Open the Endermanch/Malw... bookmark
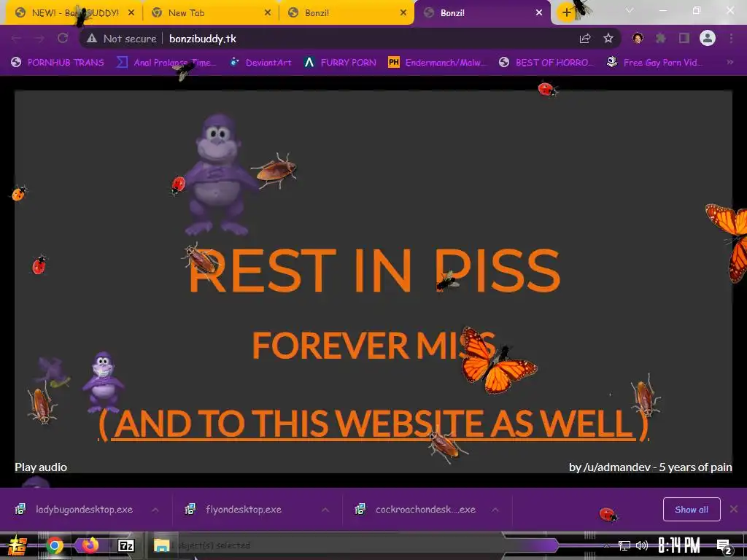Screen dimensions: 747x560 coord(438,63)
